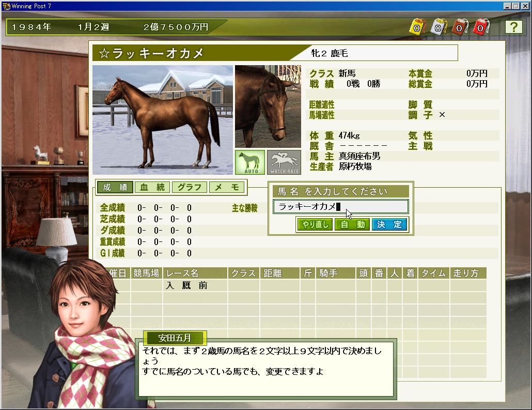The width and height of the screenshot is (532, 410).
Task: Click the 牝2 鹿毛 horse info text
Action: (x=330, y=53)
